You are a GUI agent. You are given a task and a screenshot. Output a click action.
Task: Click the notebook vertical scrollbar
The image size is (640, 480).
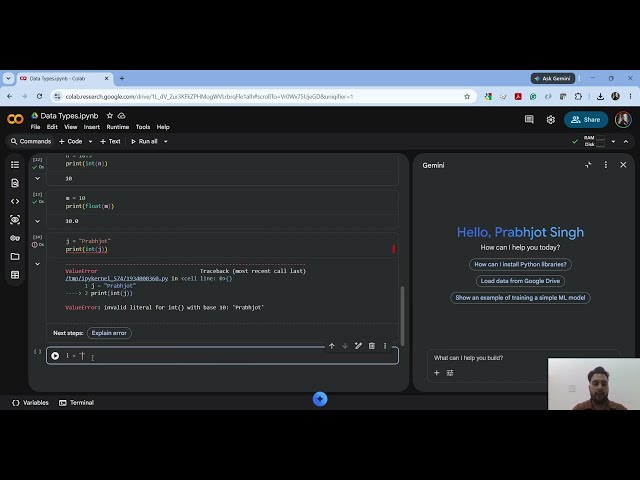[402, 316]
